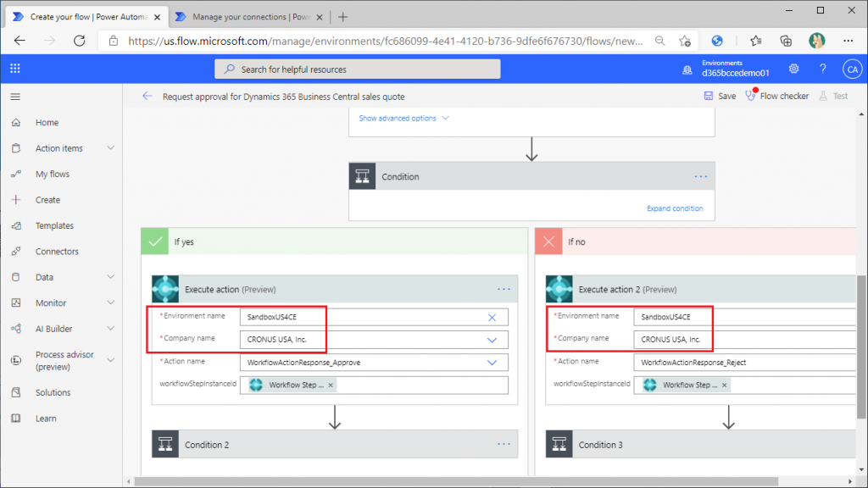Open the app launcher waffle icon

[x=15, y=69]
